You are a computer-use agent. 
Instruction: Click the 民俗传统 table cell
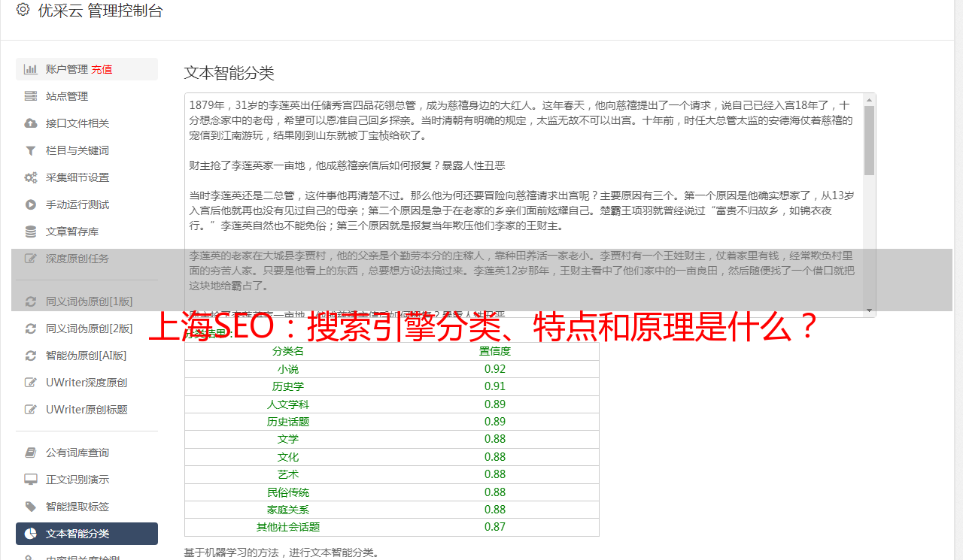click(x=288, y=492)
